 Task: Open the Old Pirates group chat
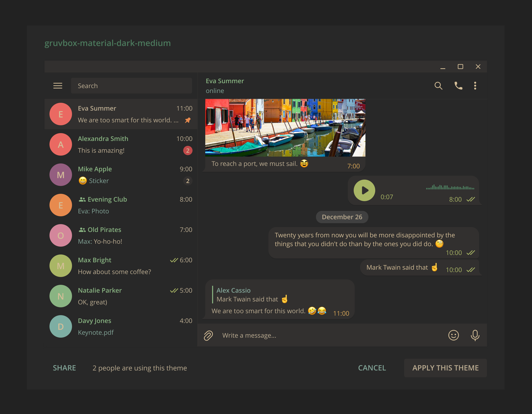pyautogui.click(x=121, y=235)
